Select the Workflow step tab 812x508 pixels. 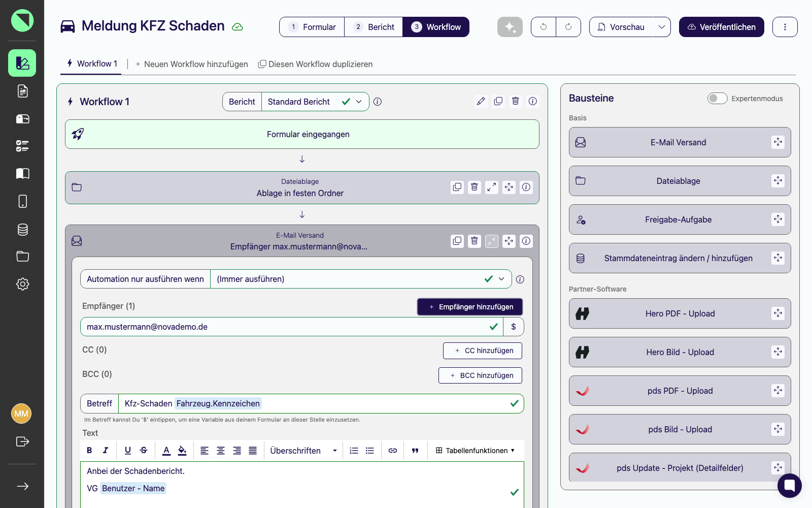[x=436, y=27]
